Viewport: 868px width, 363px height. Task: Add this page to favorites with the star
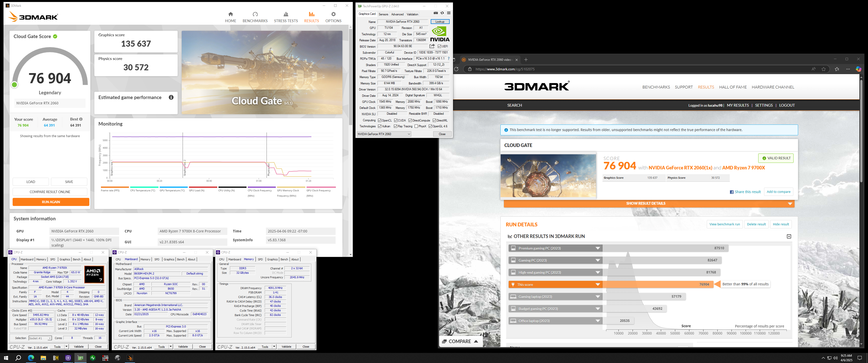click(824, 69)
